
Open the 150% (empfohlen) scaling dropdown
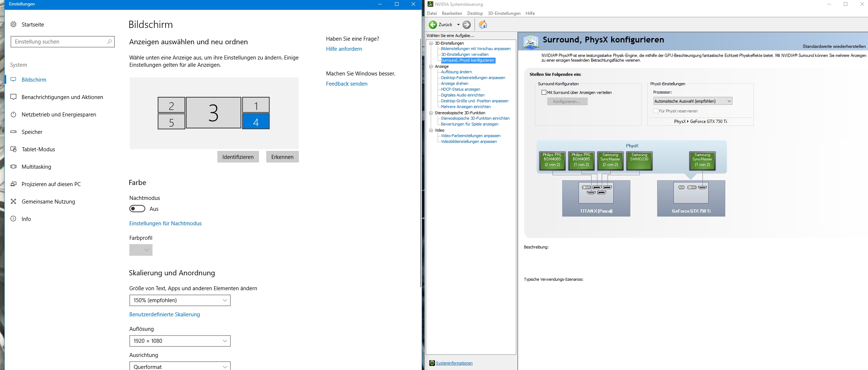180,300
